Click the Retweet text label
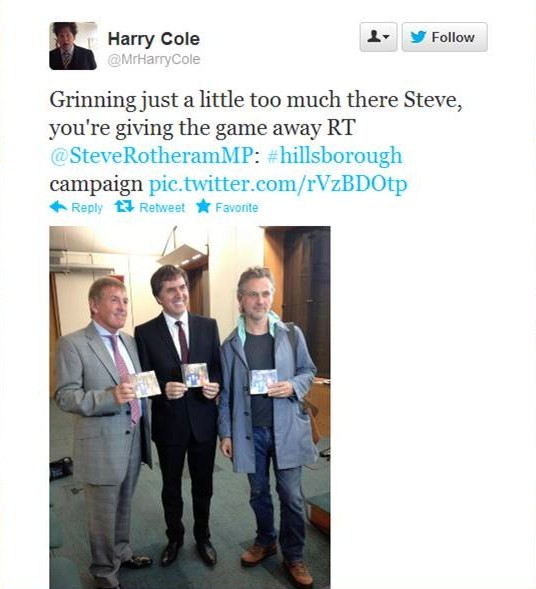 (162, 208)
